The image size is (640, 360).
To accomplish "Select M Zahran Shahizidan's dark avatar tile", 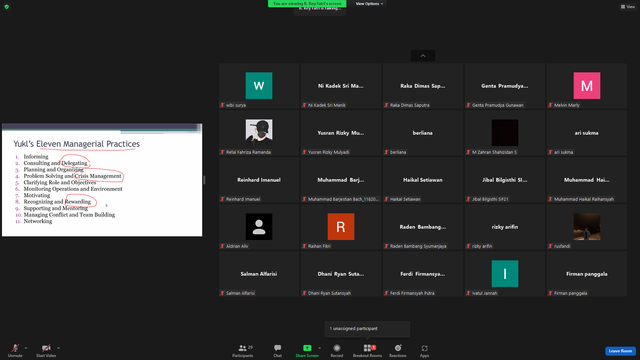I will click(505, 133).
